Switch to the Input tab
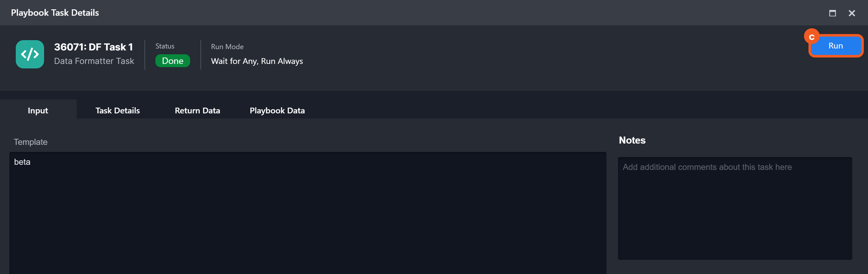 (x=38, y=110)
